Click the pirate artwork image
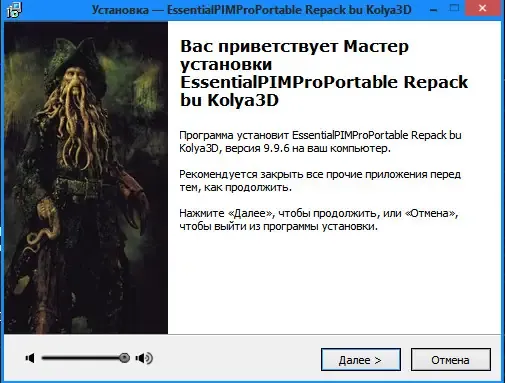The height and width of the screenshot is (383, 505). (86, 178)
